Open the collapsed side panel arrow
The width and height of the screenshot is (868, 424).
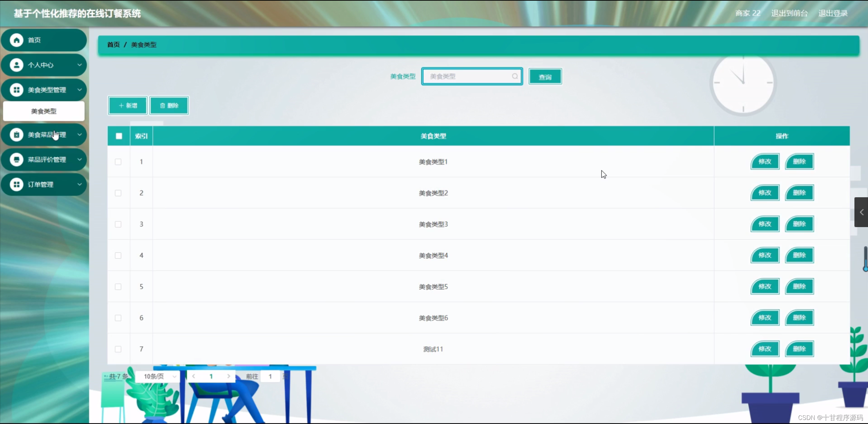click(x=861, y=212)
